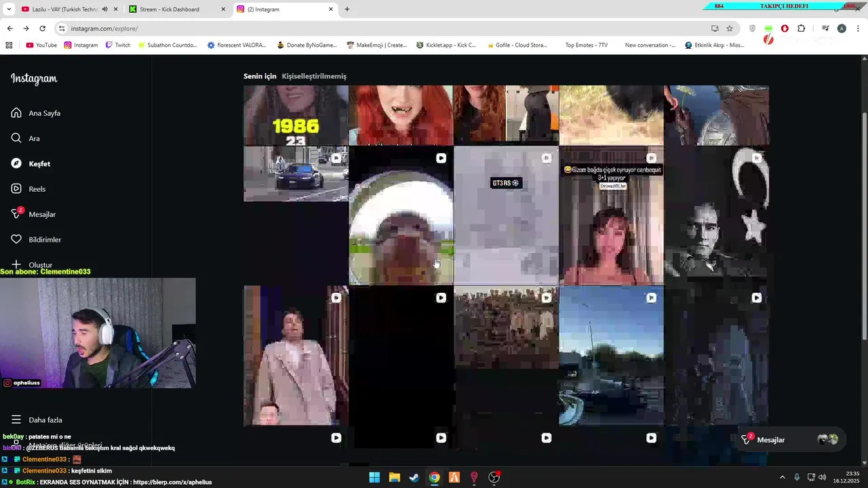Screen dimensions: 868x488
Task: Click the blerp.com link in BotRix chat message
Action: [172, 482]
